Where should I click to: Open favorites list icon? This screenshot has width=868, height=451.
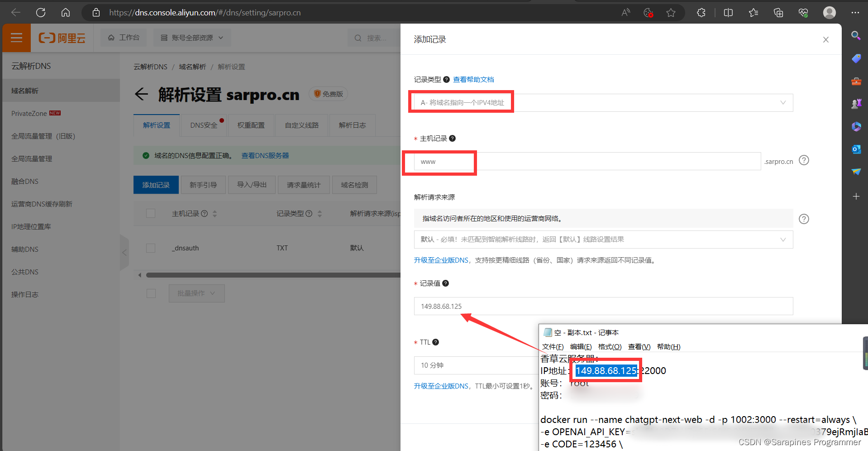754,13
